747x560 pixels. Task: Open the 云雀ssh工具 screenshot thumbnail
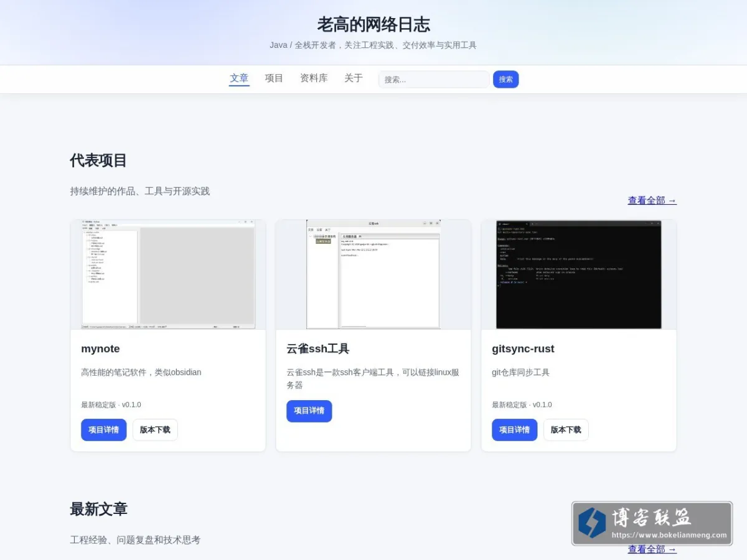pos(374,274)
